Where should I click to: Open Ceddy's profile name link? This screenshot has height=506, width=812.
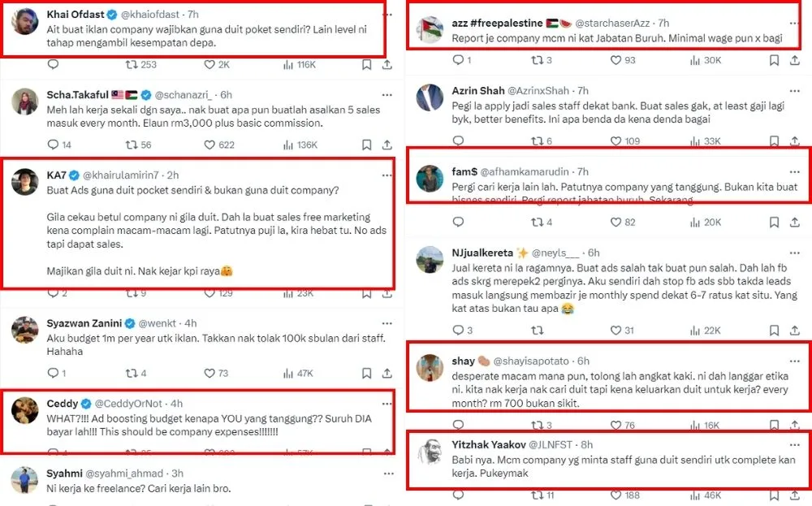click(62, 404)
